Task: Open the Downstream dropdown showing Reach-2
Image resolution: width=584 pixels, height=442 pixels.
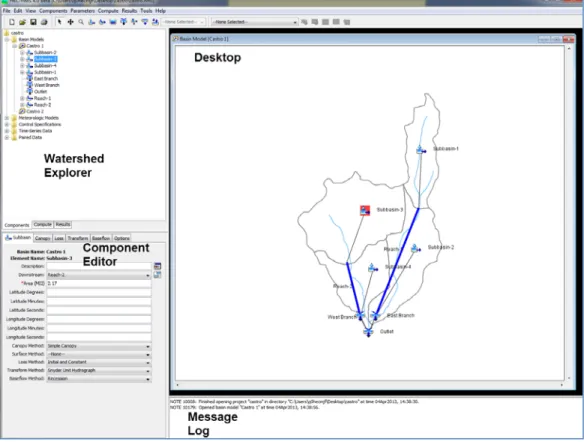Action: pyautogui.click(x=99, y=275)
